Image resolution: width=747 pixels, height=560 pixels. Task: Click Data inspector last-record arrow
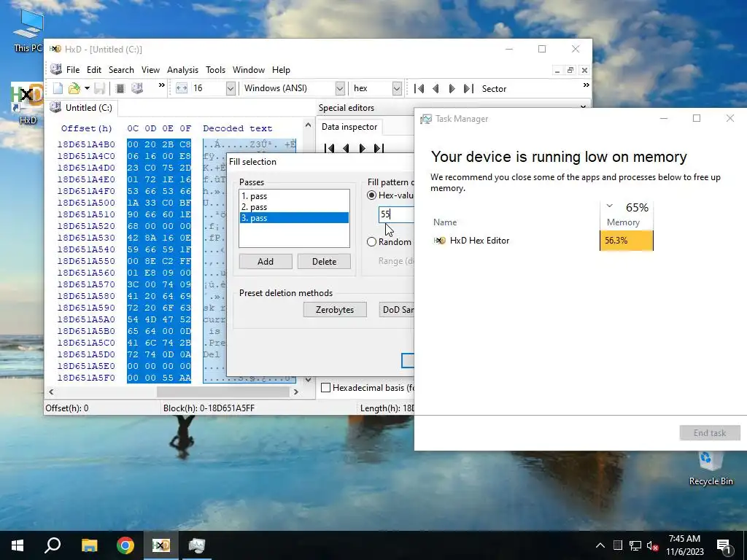379,148
